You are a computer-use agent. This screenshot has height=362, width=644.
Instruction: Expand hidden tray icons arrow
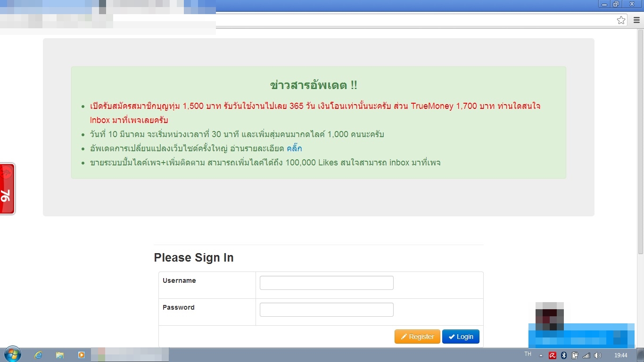coord(541,355)
